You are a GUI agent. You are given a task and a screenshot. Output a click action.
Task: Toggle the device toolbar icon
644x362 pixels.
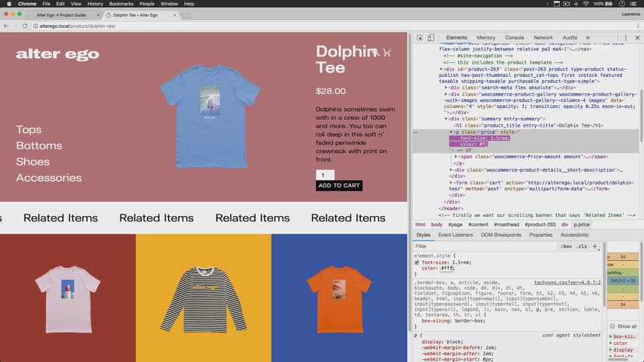(x=430, y=37)
